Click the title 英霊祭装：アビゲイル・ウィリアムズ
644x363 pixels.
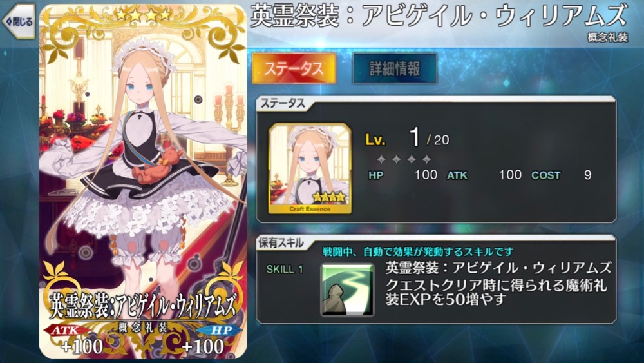[439, 15]
